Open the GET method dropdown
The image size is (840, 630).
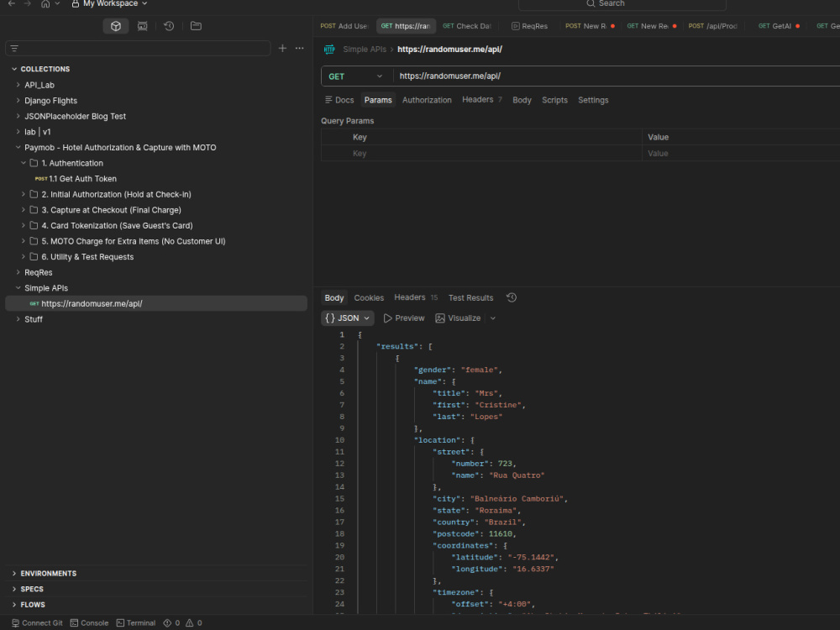pyautogui.click(x=357, y=76)
